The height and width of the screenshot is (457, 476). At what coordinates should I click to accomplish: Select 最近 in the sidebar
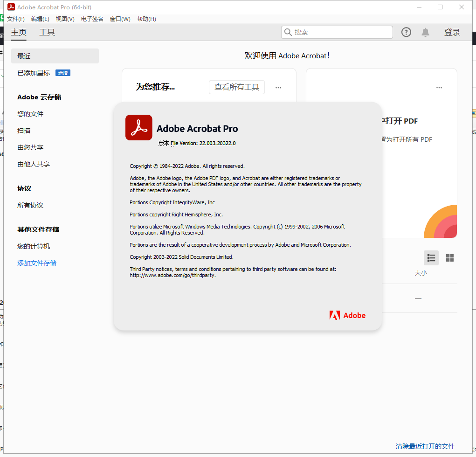(x=55, y=56)
